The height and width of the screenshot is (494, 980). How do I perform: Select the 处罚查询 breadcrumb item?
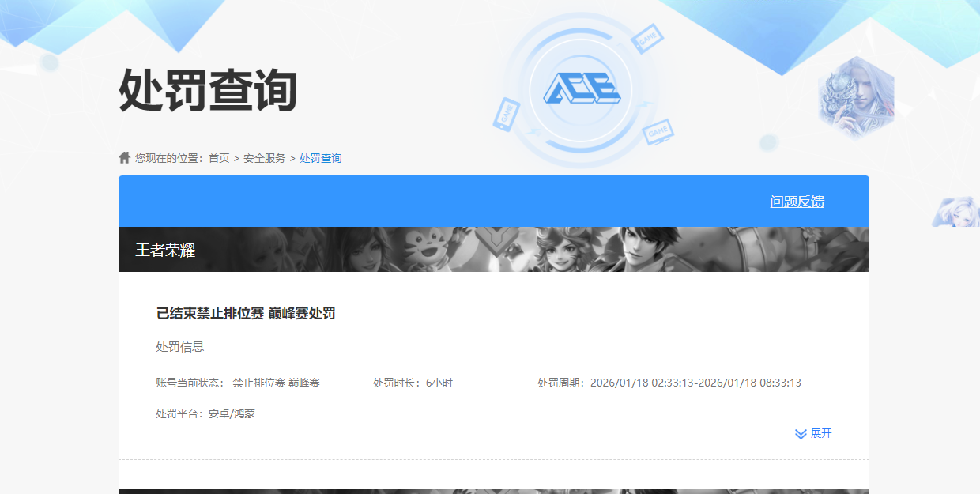pos(319,157)
